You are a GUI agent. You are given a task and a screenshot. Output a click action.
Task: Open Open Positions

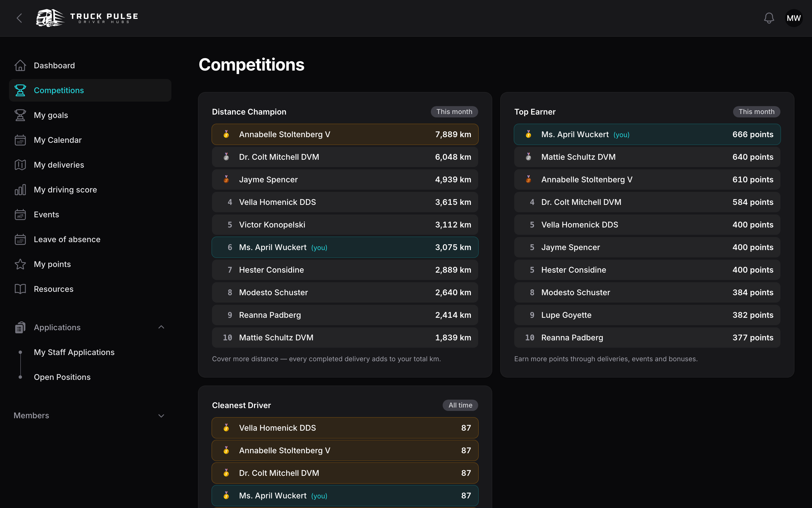pyautogui.click(x=62, y=377)
